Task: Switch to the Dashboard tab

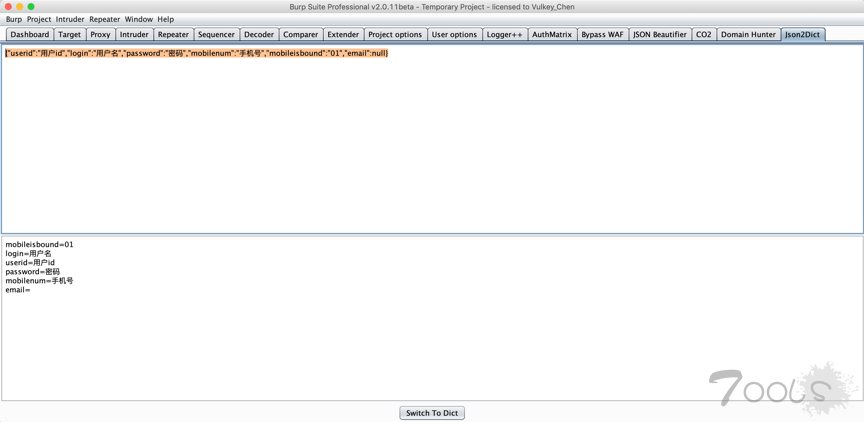Action: (30, 34)
